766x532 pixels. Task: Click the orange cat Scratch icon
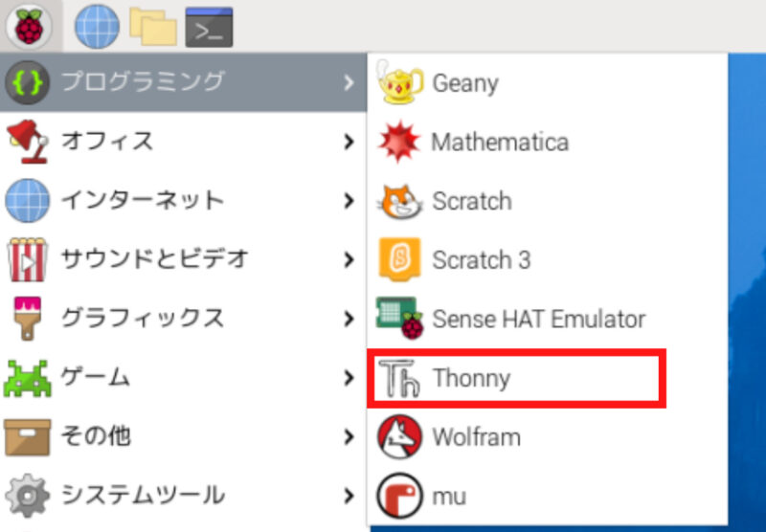click(x=399, y=201)
